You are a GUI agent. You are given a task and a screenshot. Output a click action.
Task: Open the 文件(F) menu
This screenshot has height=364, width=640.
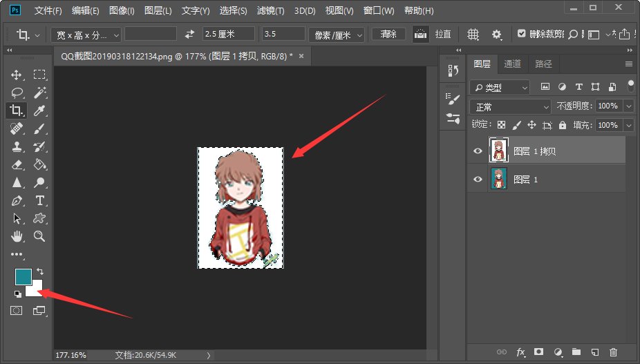48,10
